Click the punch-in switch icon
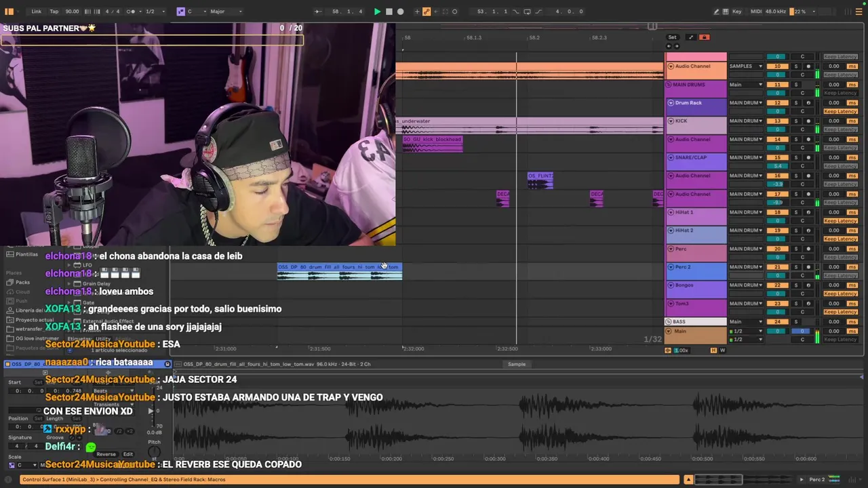 tap(515, 12)
